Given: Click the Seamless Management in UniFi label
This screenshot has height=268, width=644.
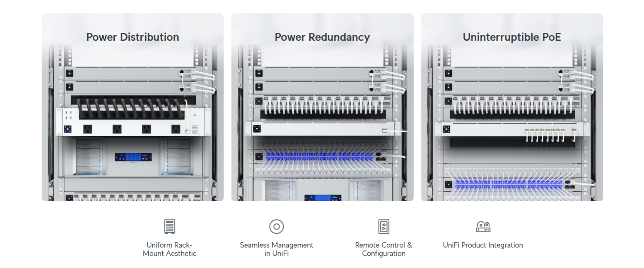Looking at the screenshot, I should click(x=276, y=249).
